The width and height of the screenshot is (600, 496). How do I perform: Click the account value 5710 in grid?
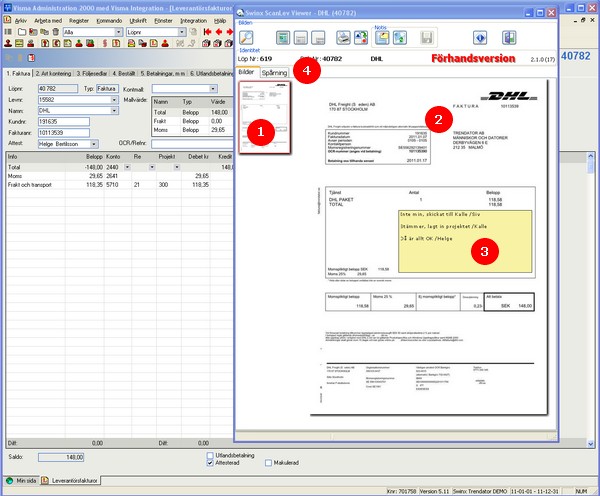click(x=112, y=184)
